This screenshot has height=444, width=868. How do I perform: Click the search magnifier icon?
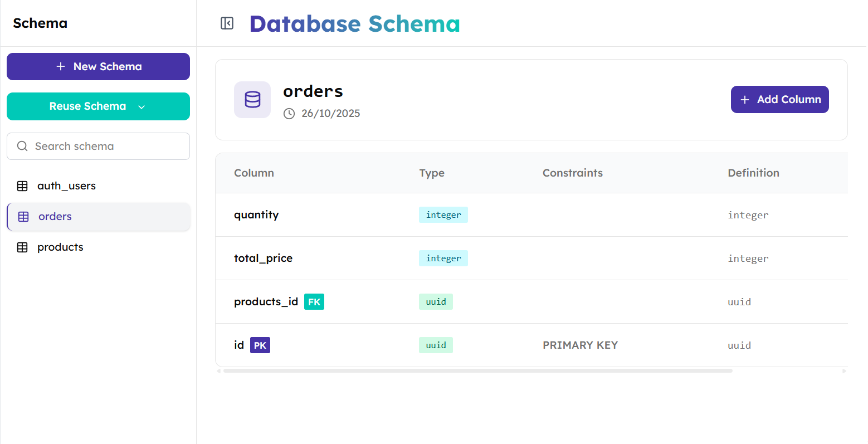click(22, 146)
